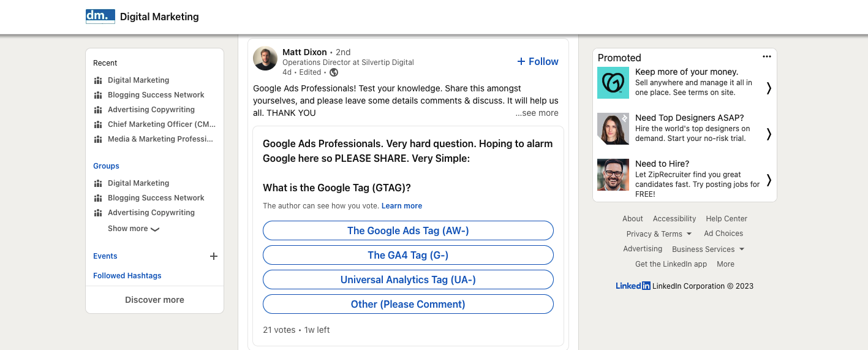Screen dimensions: 868x350
Task: Open Followed Hashtags link
Action: [x=127, y=276]
